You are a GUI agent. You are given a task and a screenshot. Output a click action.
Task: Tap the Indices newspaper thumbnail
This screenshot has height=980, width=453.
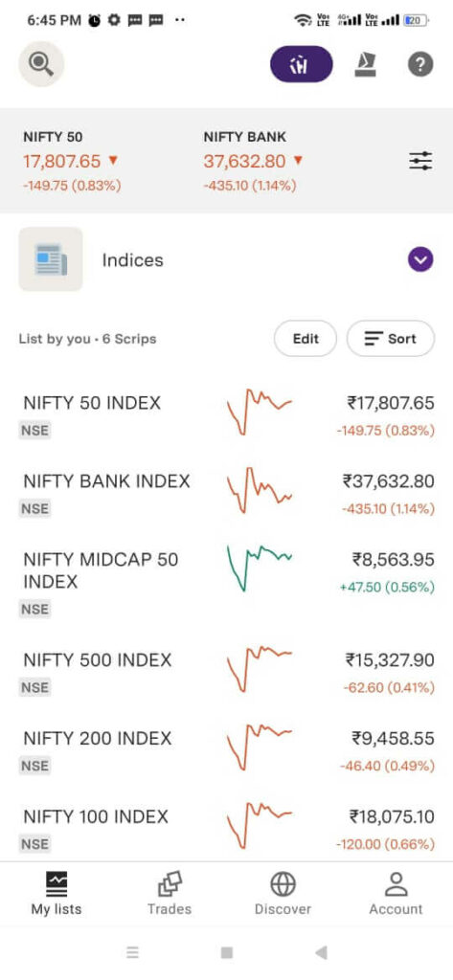point(51,259)
